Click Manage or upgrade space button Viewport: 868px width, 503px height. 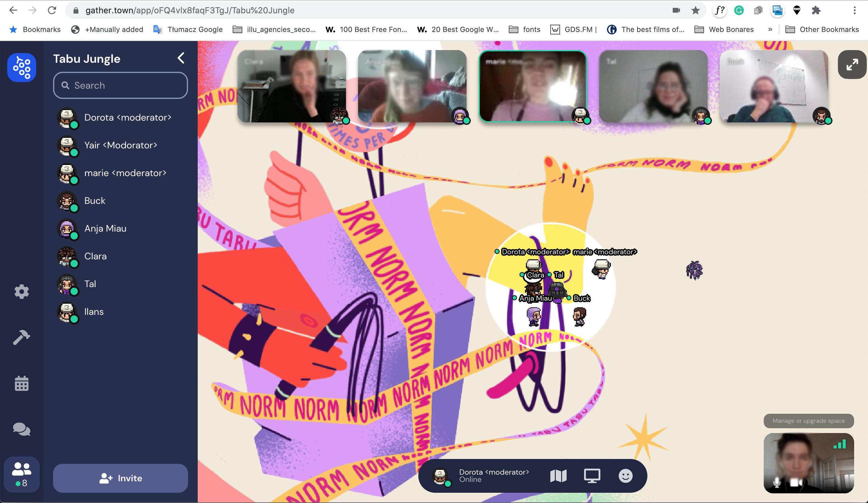pyautogui.click(x=808, y=421)
